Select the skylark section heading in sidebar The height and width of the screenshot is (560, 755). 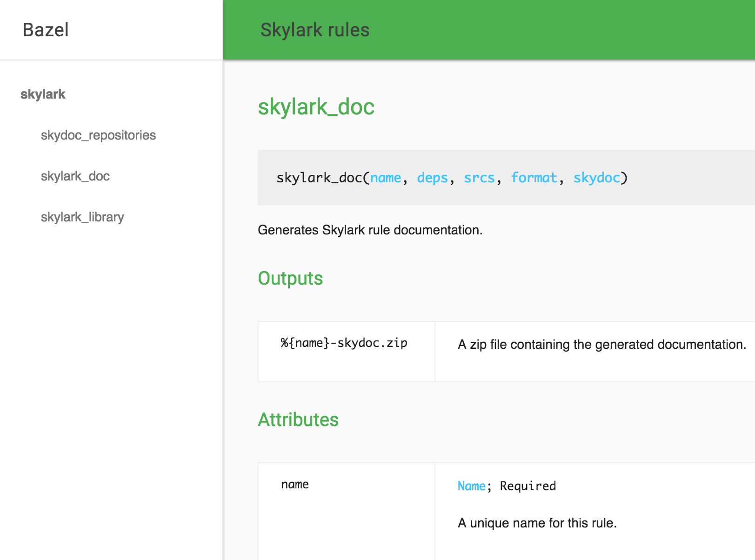pyautogui.click(x=43, y=94)
